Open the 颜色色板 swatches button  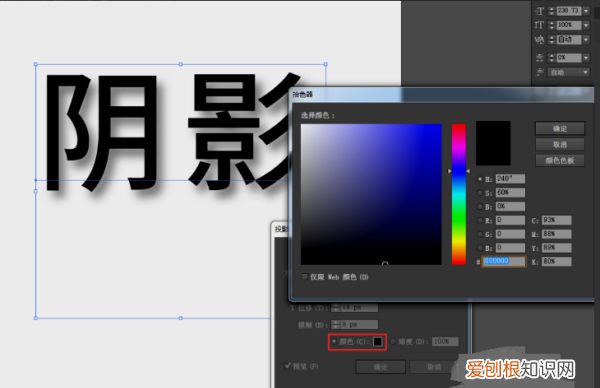(560, 161)
